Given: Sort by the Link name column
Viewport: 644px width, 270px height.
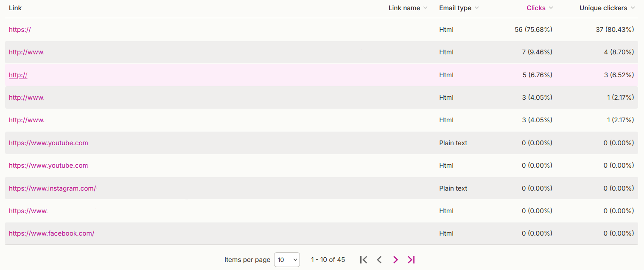Looking at the screenshot, I should pos(408,8).
